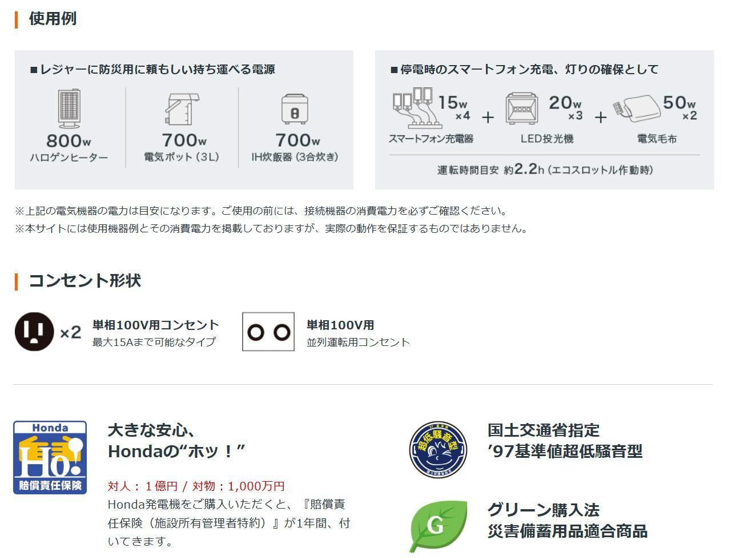This screenshot has width=736, height=560.
Task: Click the 20w ×3 wattage text
Action: tap(565, 108)
